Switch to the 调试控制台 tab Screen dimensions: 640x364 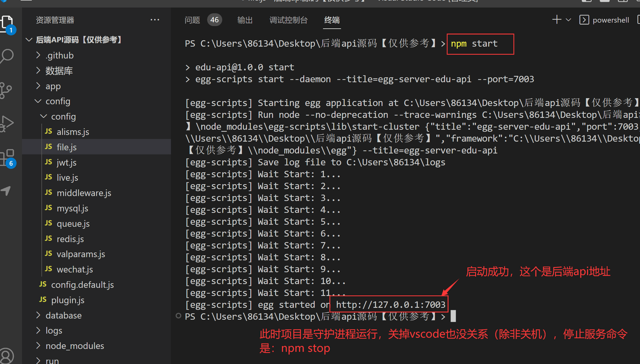pyautogui.click(x=288, y=20)
